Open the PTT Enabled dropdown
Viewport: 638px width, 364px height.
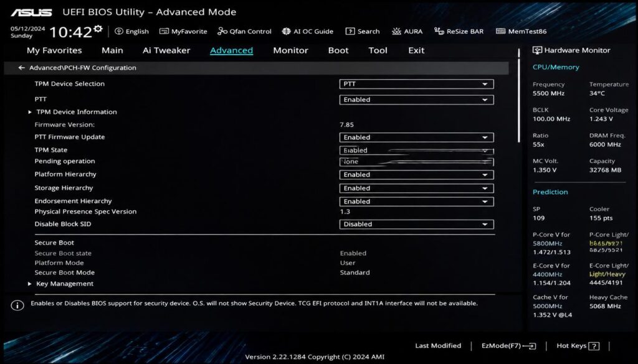point(416,100)
